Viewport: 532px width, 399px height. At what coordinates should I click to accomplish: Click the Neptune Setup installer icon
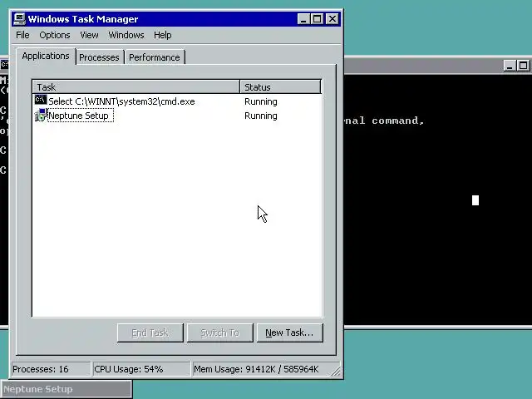[x=41, y=116]
